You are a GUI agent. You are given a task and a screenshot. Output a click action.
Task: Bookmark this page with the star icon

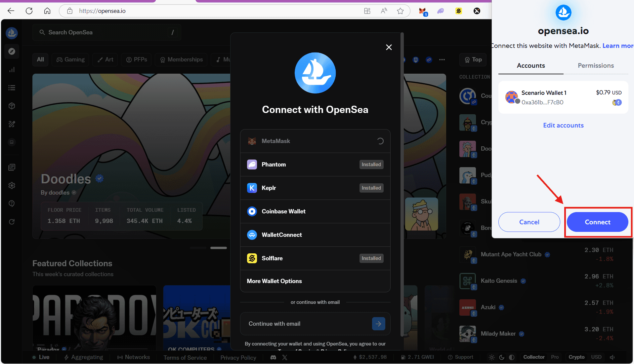coord(400,11)
